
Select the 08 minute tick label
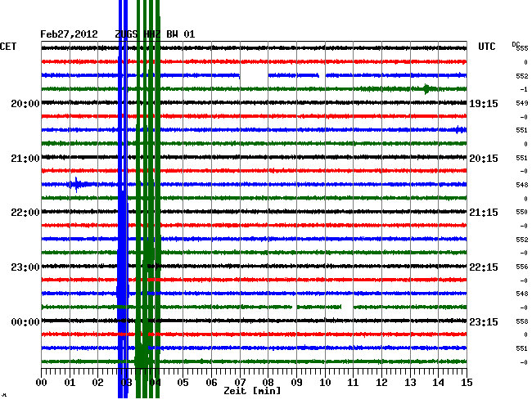pos(268,383)
